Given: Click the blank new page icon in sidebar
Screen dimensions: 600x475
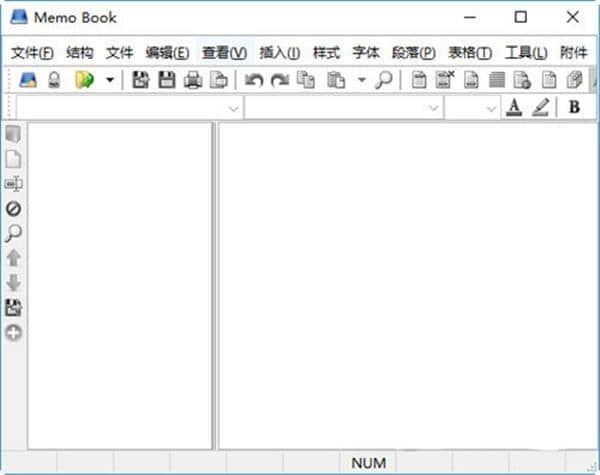Looking at the screenshot, I should pyautogui.click(x=13, y=159).
